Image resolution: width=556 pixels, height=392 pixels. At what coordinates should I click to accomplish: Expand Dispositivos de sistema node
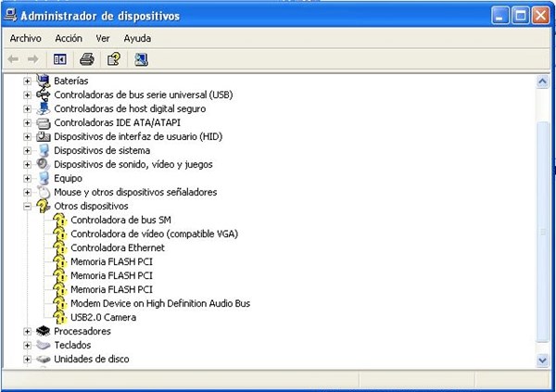[x=27, y=150]
